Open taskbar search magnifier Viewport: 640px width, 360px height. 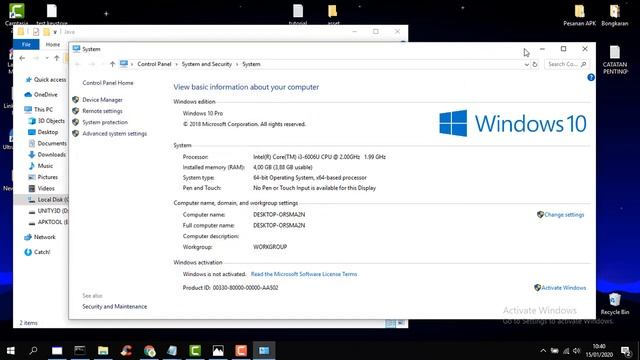pos(33,350)
